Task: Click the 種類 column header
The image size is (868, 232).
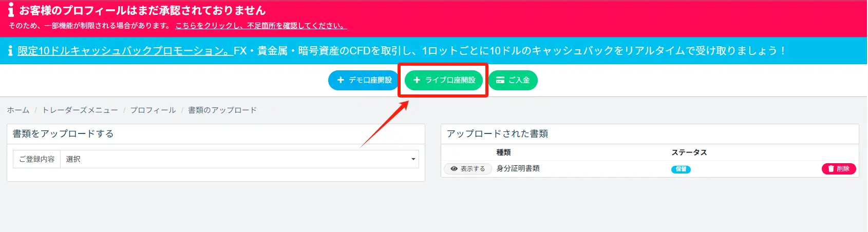Action: pyautogui.click(x=503, y=152)
